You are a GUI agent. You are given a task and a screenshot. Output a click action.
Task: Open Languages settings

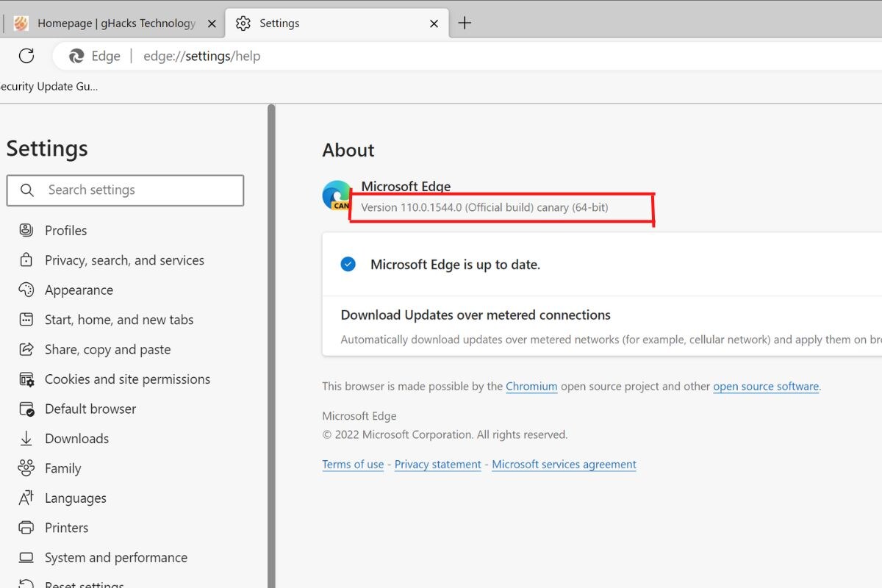[x=75, y=498]
